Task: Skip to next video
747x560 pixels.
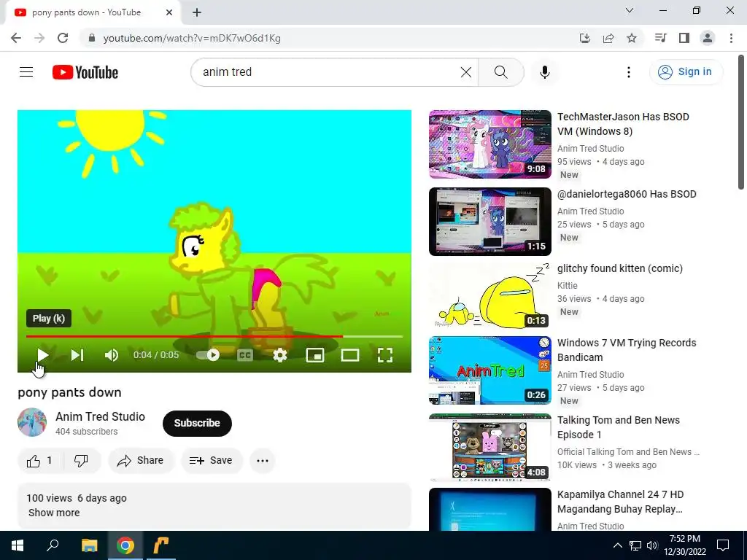Action: click(77, 355)
